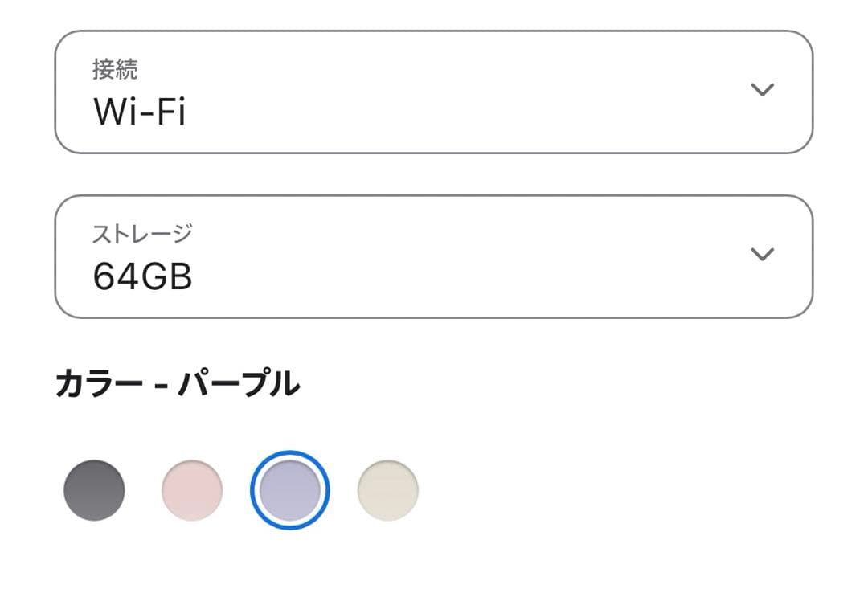This screenshot has height=589, width=868.
Task: Choose the highlighted purple color option
Action: [290, 489]
